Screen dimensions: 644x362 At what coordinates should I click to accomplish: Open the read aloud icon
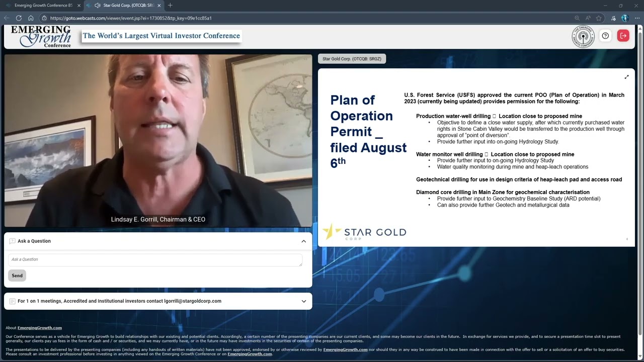tap(588, 18)
